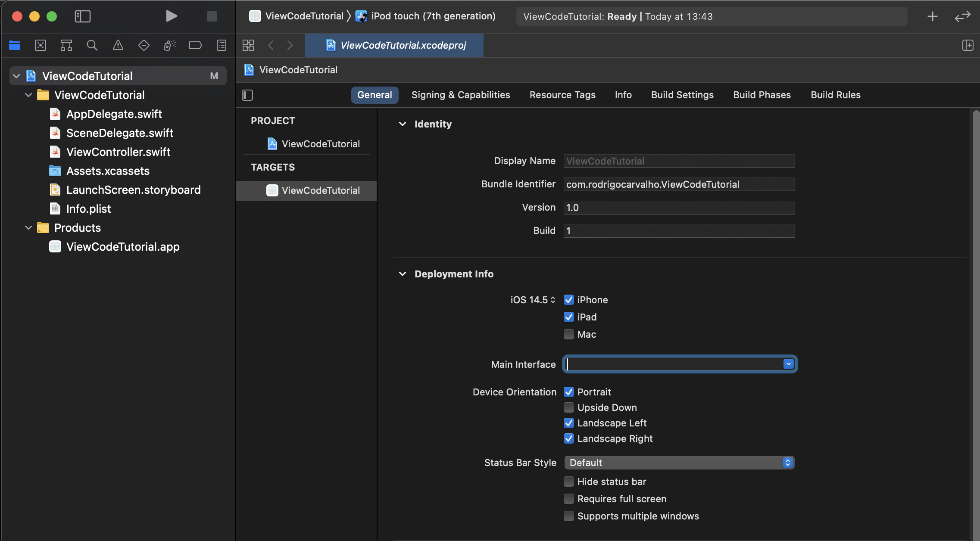Uncheck the iPad device checkbox
Screen dimensions: 980x541
[x=569, y=317]
